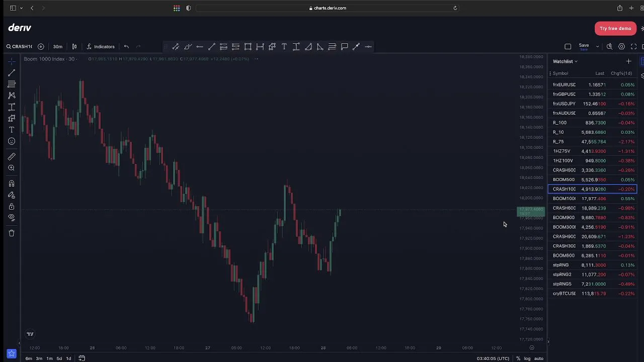Expand the Save dropdown arrow
The image size is (644, 362).
click(597, 47)
